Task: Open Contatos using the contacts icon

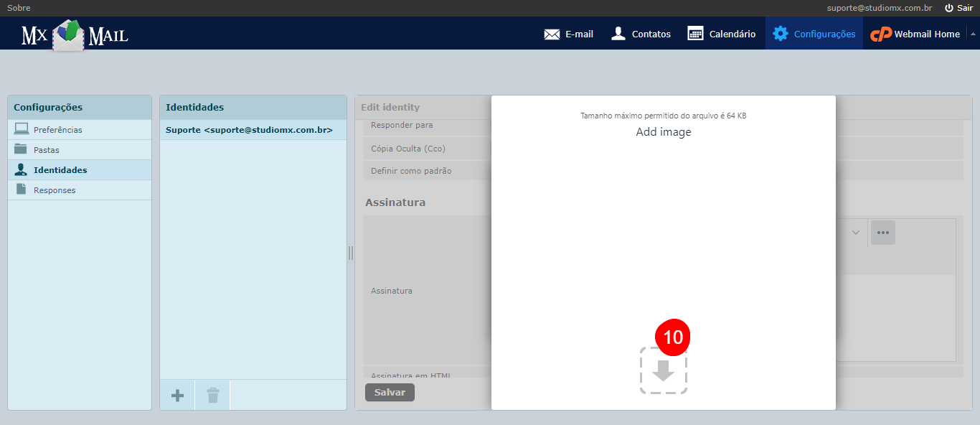Action: click(x=618, y=33)
